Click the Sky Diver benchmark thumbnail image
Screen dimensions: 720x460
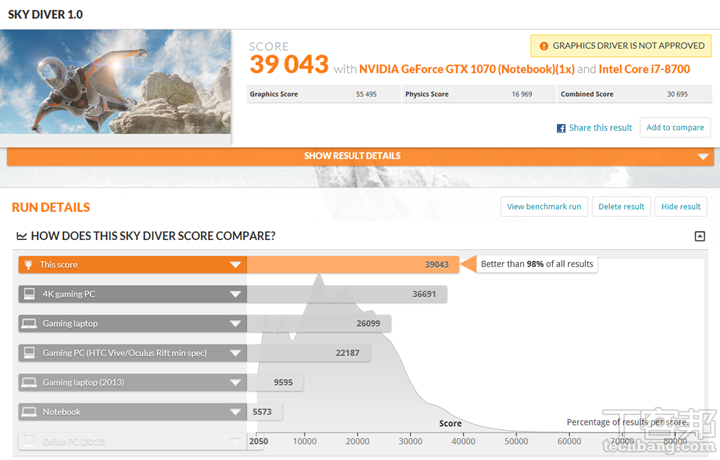click(116, 87)
